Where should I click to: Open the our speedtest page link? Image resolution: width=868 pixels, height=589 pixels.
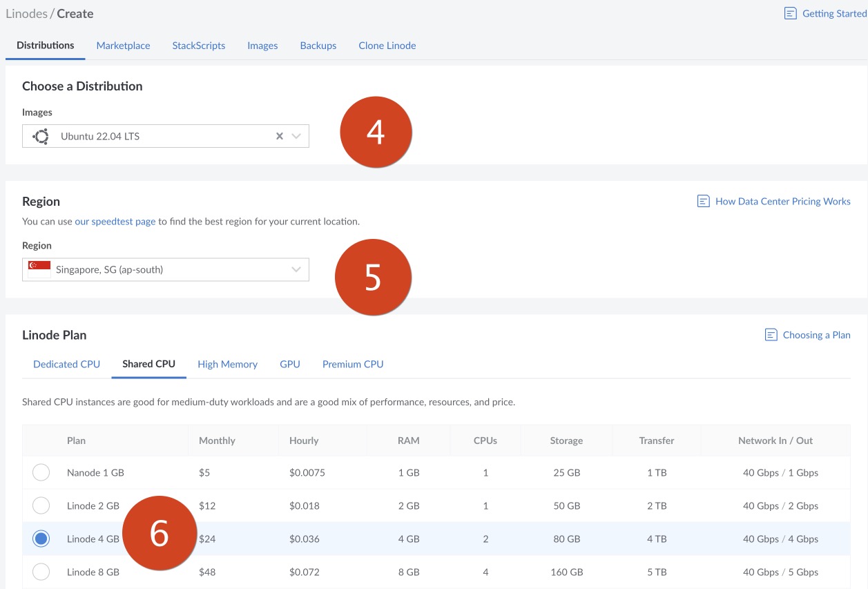115,222
